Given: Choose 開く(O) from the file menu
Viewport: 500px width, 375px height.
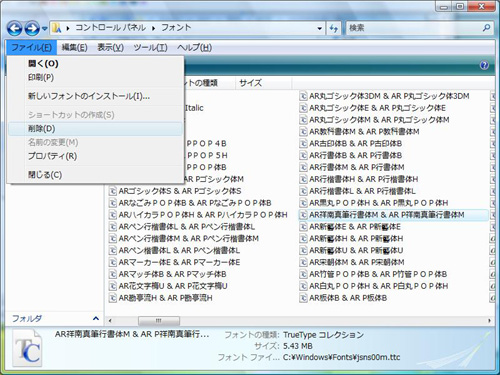Looking at the screenshot, I should click(95, 63).
